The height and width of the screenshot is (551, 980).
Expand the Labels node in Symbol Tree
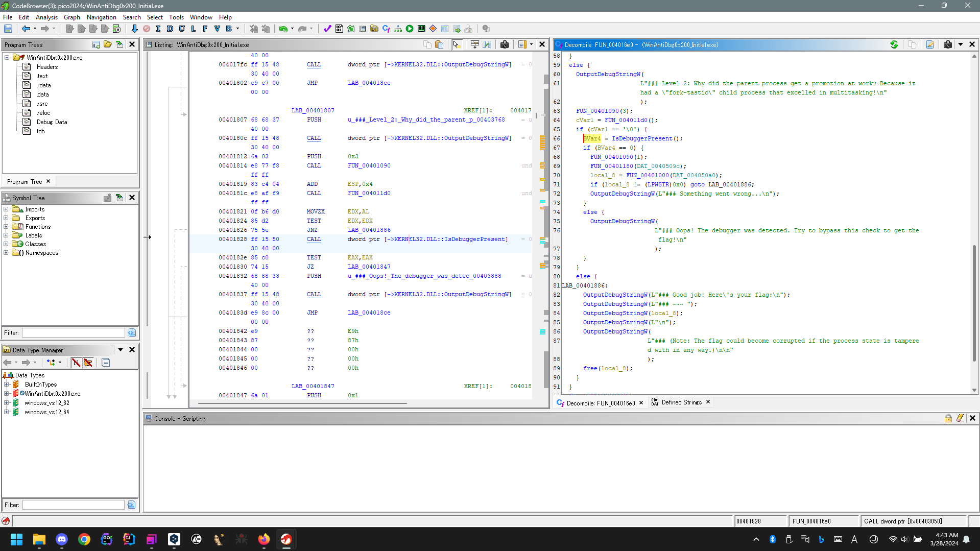pos(6,235)
